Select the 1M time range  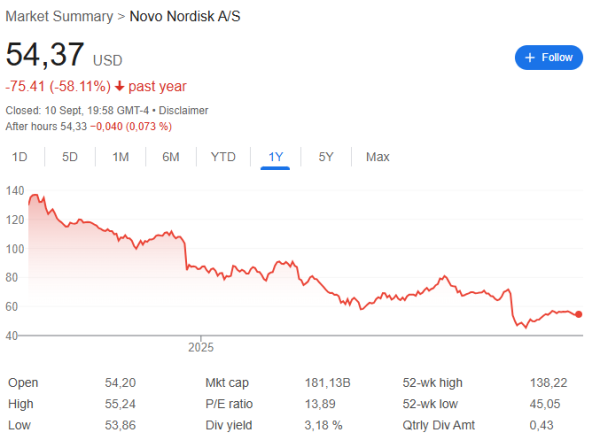coord(121,157)
